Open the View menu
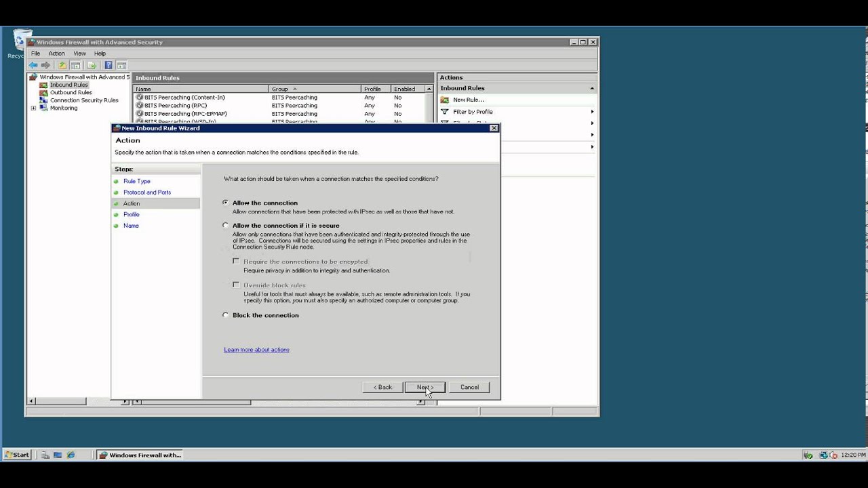The image size is (868, 488). pos(79,54)
